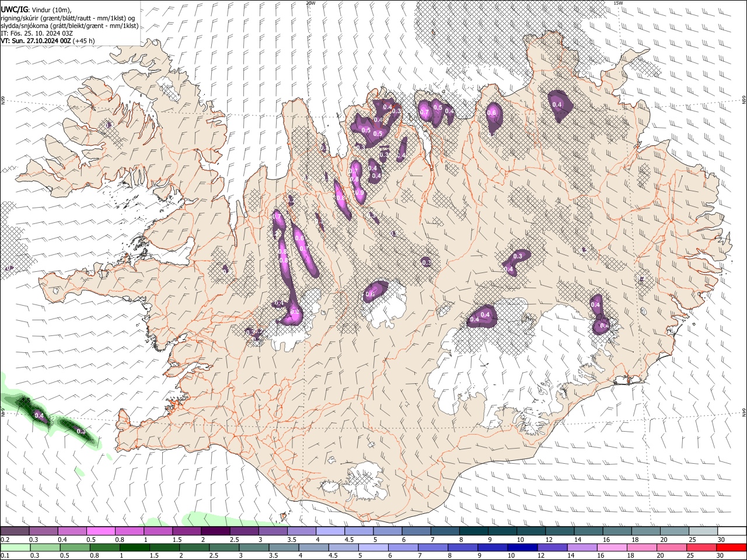This screenshot has width=747, height=560.
Task: Select the light lavender 4 swatch, top legend row
Action: pos(330,531)
